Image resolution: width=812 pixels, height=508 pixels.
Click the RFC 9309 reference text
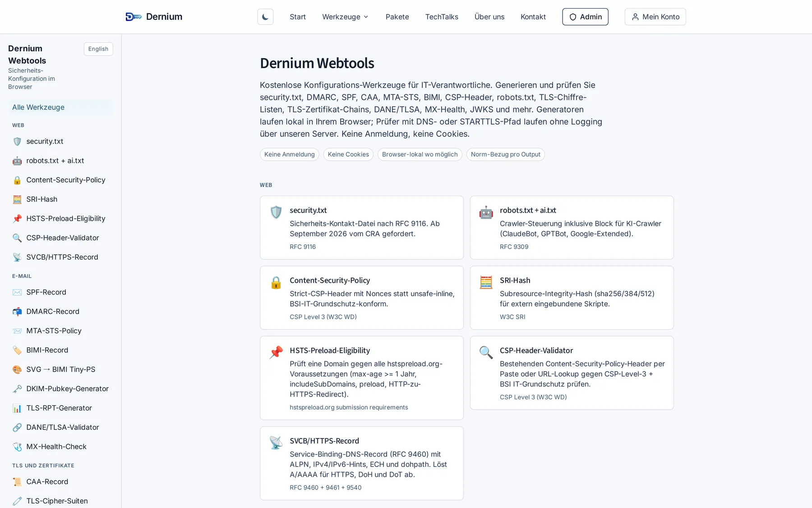(x=514, y=247)
